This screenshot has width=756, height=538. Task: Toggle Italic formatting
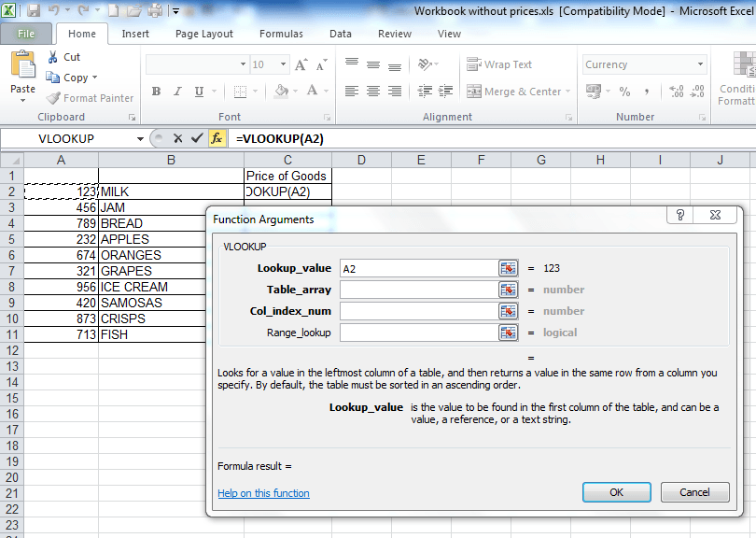177,92
